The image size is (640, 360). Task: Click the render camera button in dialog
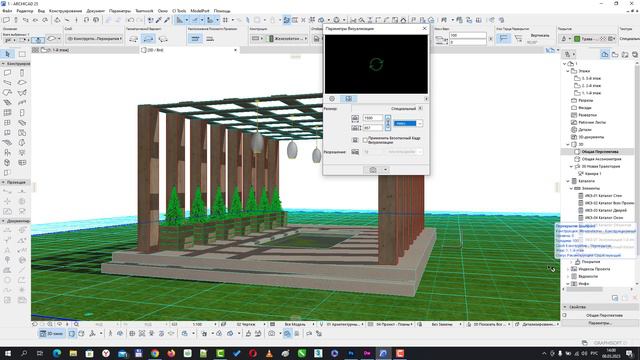(x=373, y=170)
